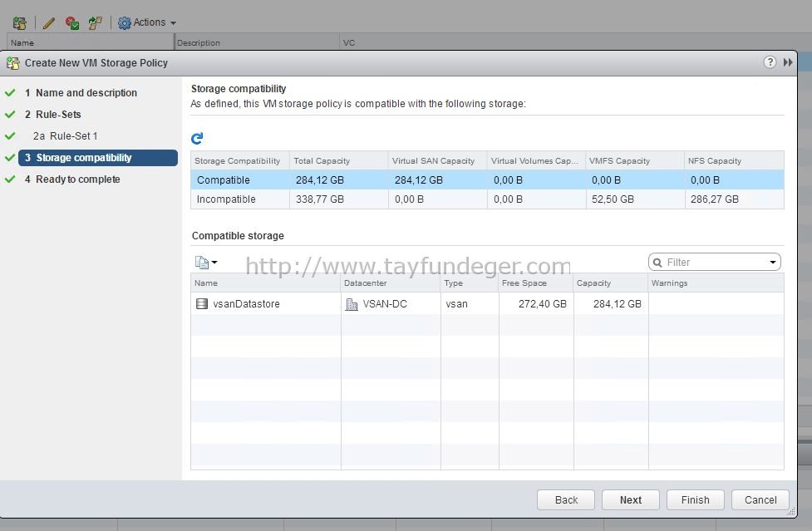Click the Finish button
This screenshot has height=531, width=812.
696,500
